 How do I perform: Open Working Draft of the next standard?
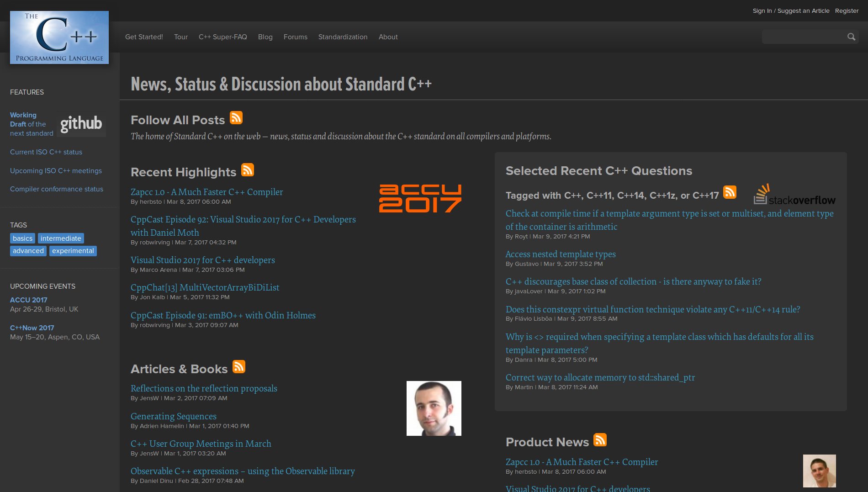[32, 124]
